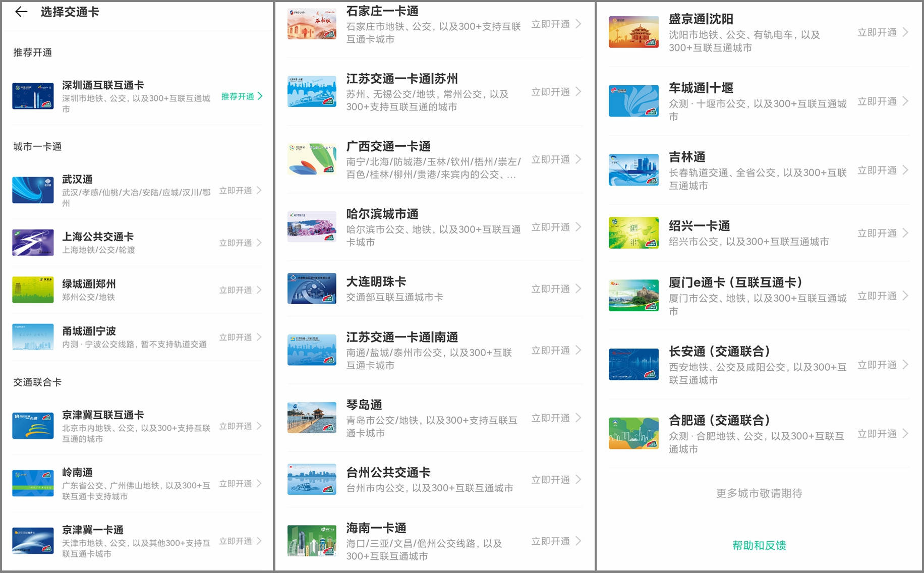Select the 盛京通|沈阳 card thumbnail
The width and height of the screenshot is (924, 573).
coord(633,32)
